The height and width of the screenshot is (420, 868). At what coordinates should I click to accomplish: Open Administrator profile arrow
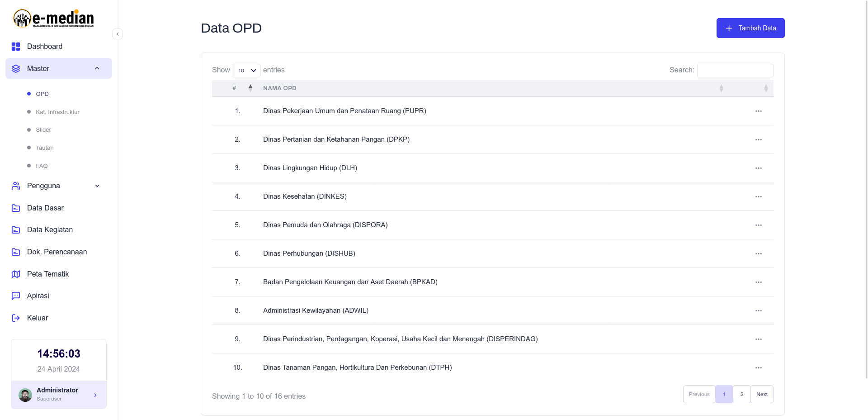click(95, 395)
